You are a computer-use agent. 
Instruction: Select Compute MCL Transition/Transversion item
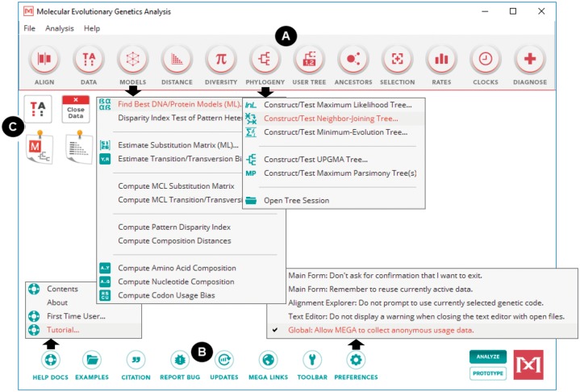169,200
